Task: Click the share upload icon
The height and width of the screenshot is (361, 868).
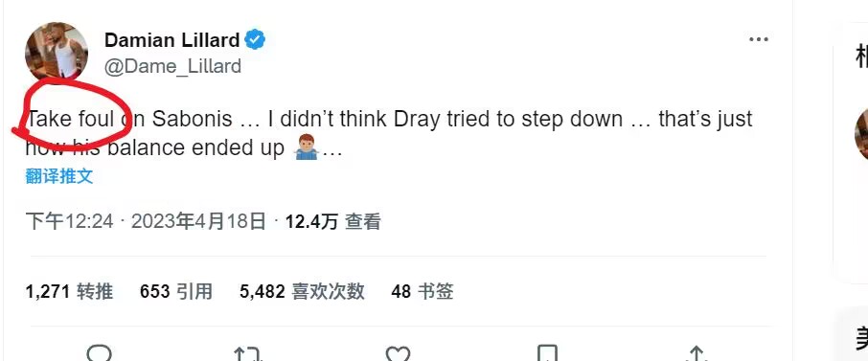Action: (x=697, y=353)
